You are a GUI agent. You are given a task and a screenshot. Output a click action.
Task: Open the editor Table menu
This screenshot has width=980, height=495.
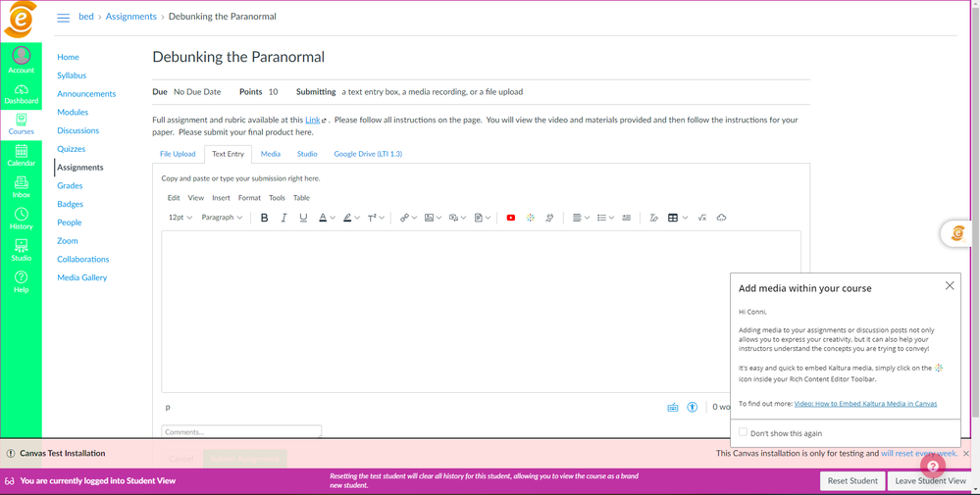coord(301,198)
